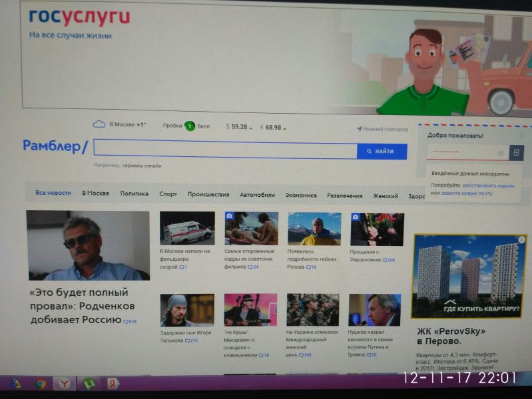Viewport: 532px width, 399px height.
Task: Select the Развлечения news tab
Action: (x=345, y=196)
